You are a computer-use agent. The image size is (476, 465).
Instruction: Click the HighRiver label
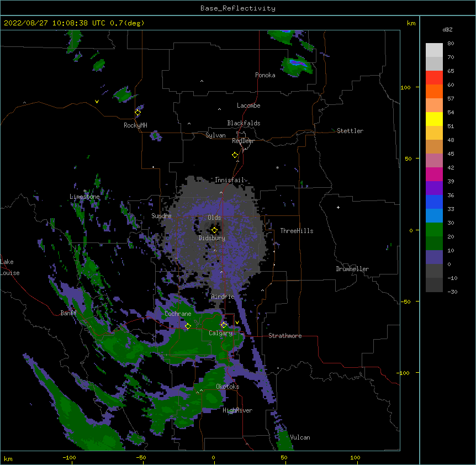(237, 410)
